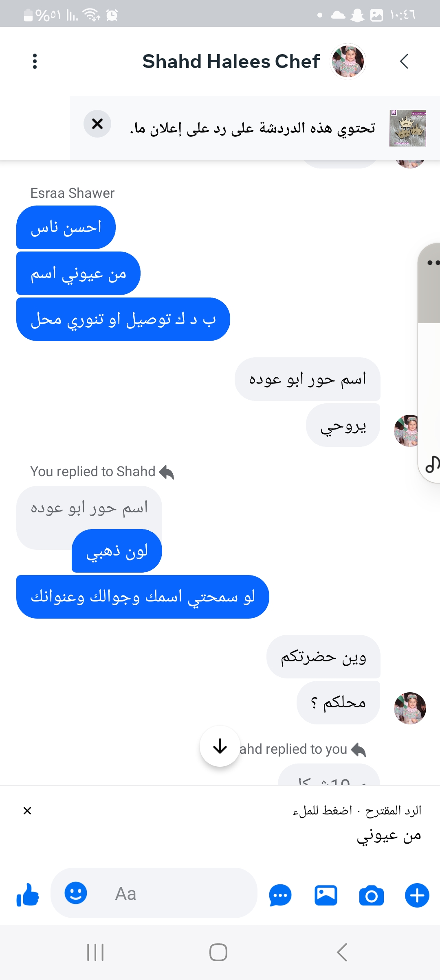Open the three-dot conversation menu
This screenshot has height=980, width=440.
click(35, 61)
